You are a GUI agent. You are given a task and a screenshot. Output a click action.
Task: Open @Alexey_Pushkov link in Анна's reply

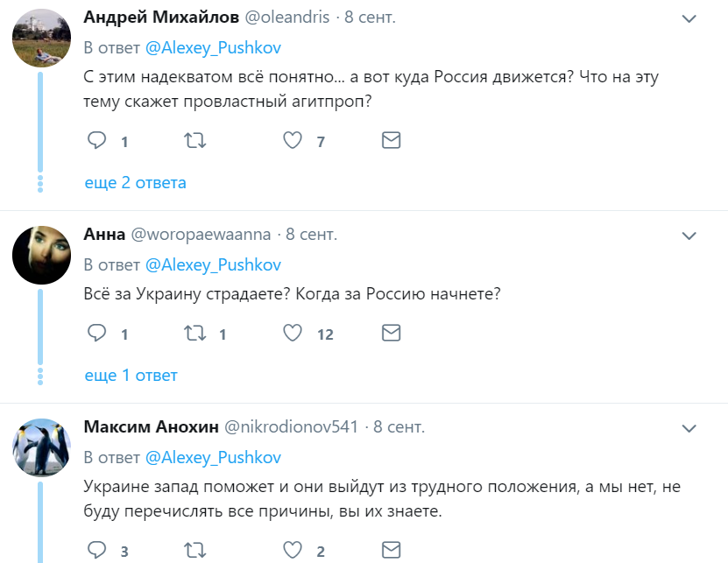pos(213,265)
